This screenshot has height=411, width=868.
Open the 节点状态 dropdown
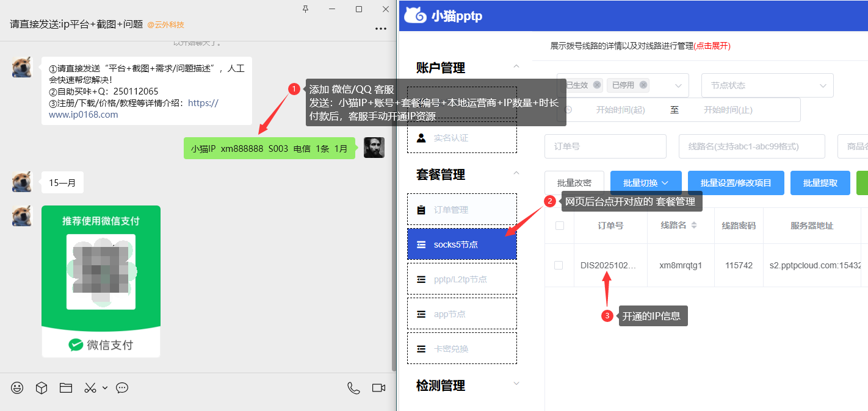click(x=767, y=85)
